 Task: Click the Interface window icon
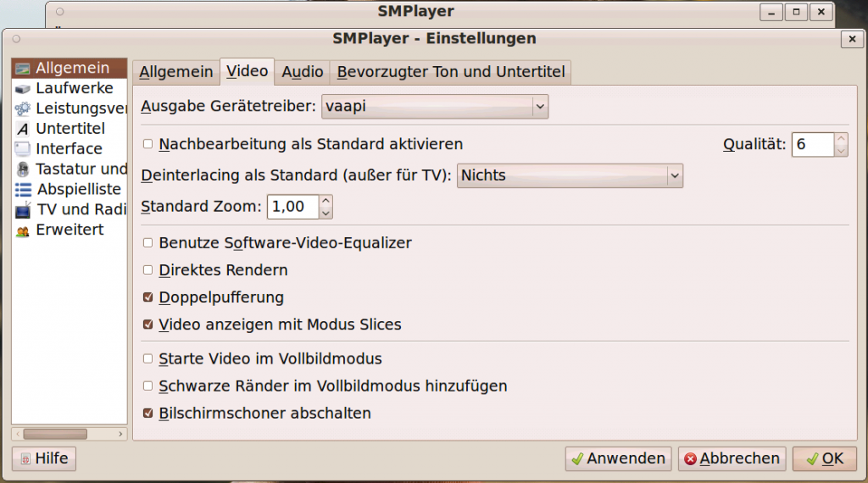coord(23,149)
